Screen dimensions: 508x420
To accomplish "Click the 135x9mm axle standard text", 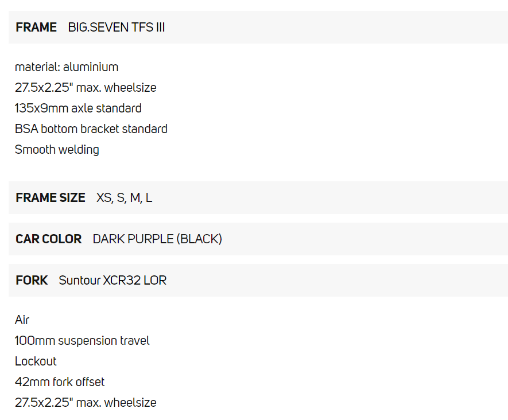I will pyautogui.click(x=78, y=108).
